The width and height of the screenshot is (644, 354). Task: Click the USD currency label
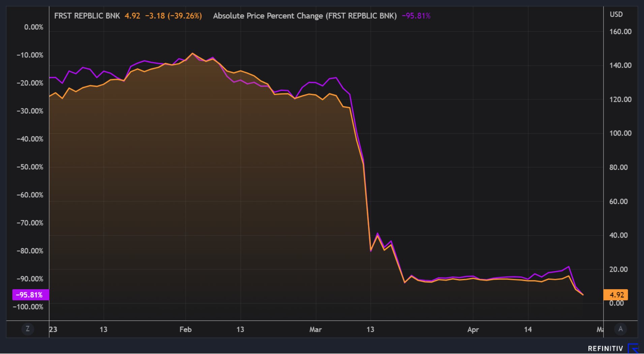pyautogui.click(x=616, y=14)
